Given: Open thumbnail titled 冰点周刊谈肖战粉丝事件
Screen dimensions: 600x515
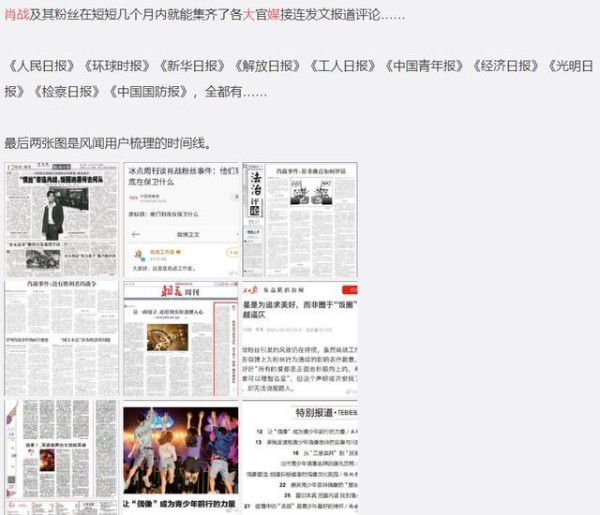Looking at the screenshot, I should (181, 220).
